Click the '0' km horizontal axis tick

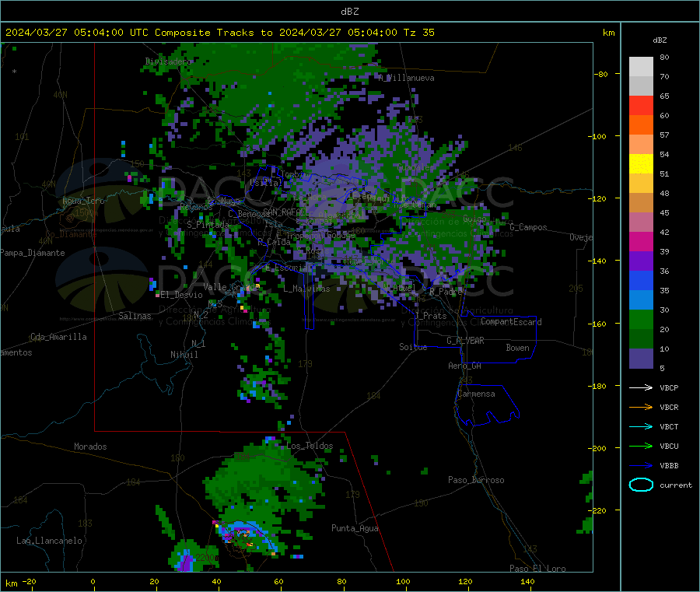click(x=93, y=581)
